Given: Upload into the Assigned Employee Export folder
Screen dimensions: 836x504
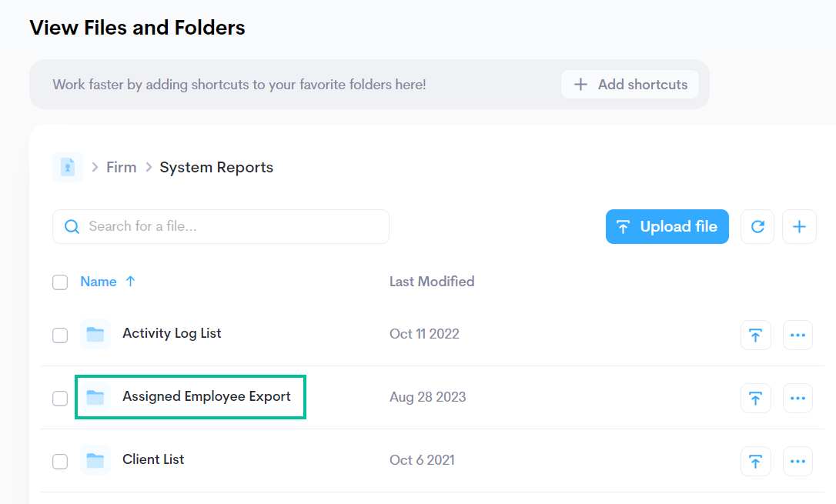Looking at the screenshot, I should point(756,398).
